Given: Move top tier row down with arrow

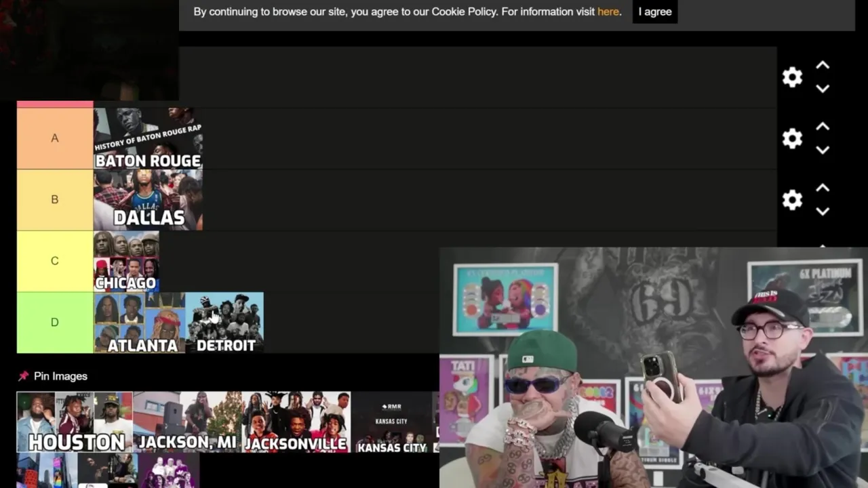Looking at the screenshot, I should tap(823, 89).
